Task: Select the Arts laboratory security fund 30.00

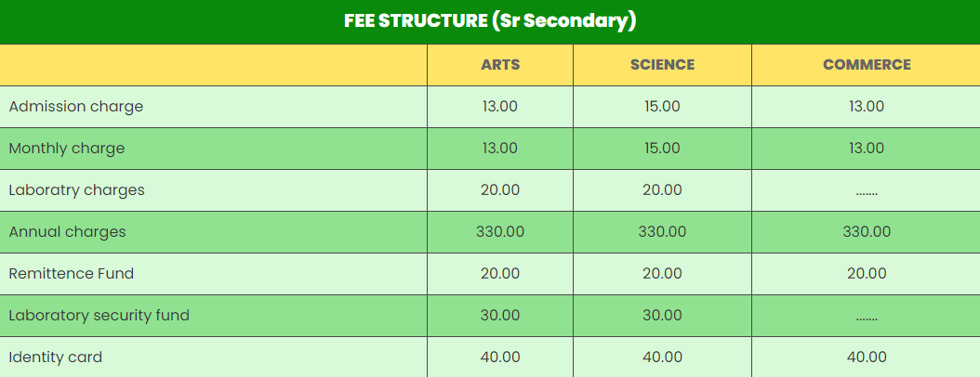Action: tap(500, 316)
